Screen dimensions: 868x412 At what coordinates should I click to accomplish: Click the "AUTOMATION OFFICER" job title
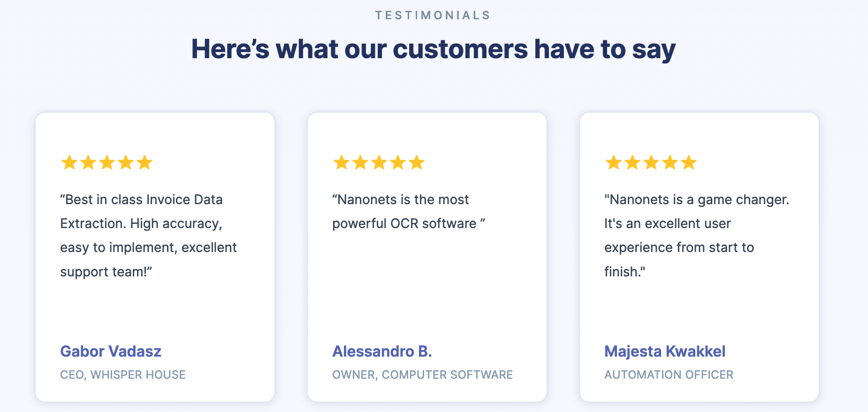(x=669, y=375)
